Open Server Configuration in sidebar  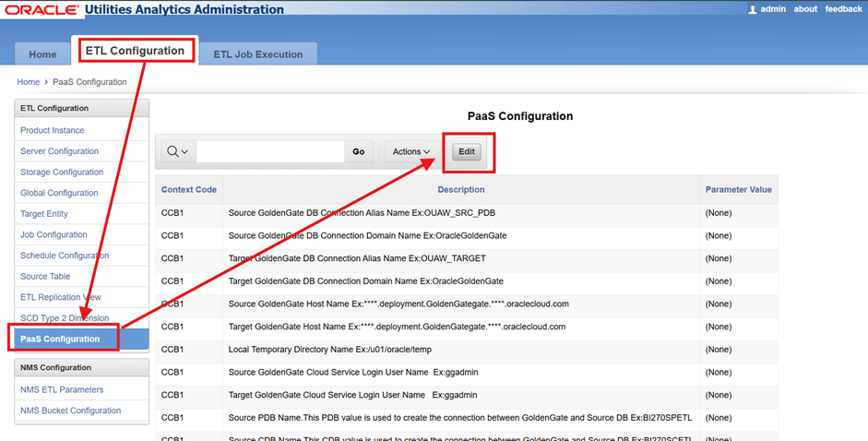pos(59,151)
